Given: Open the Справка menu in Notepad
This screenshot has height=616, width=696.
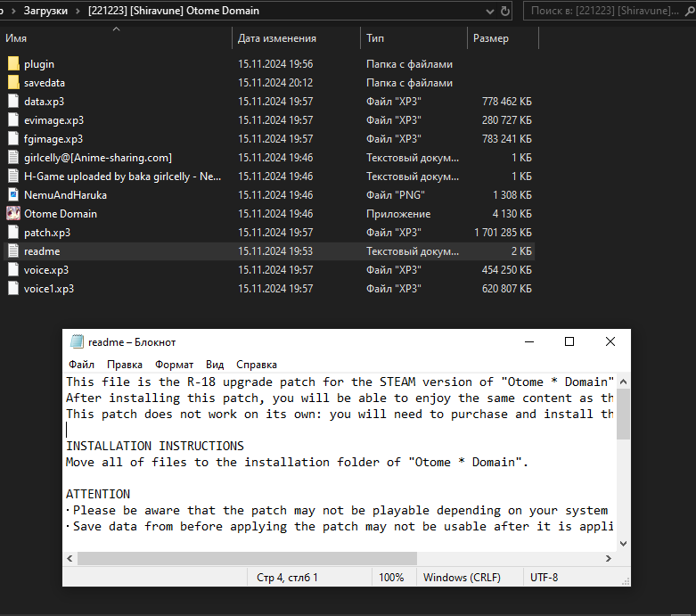Looking at the screenshot, I should click(257, 365).
